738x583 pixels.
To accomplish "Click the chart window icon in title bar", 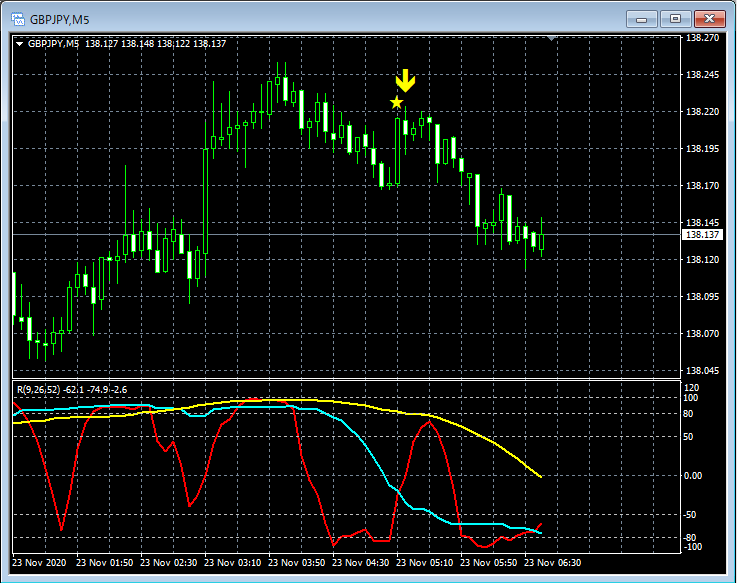I will [x=15, y=18].
